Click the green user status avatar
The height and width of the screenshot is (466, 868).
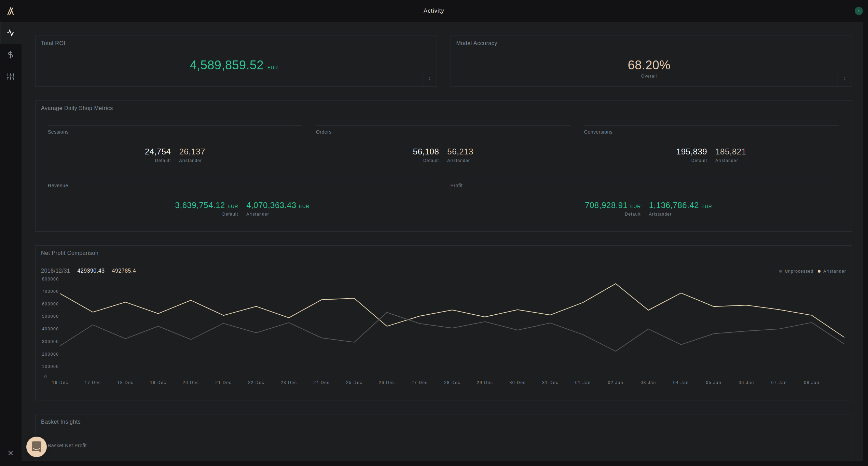[858, 11]
